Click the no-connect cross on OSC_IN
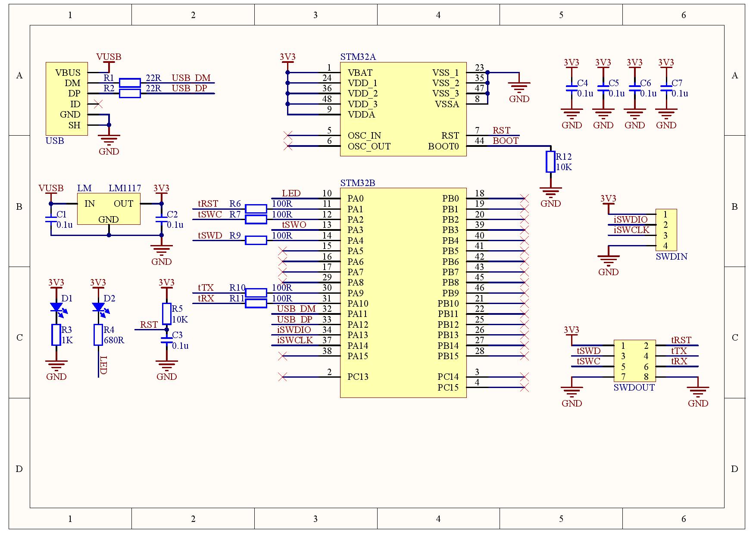Screen dimensions: 756x534 [289, 135]
